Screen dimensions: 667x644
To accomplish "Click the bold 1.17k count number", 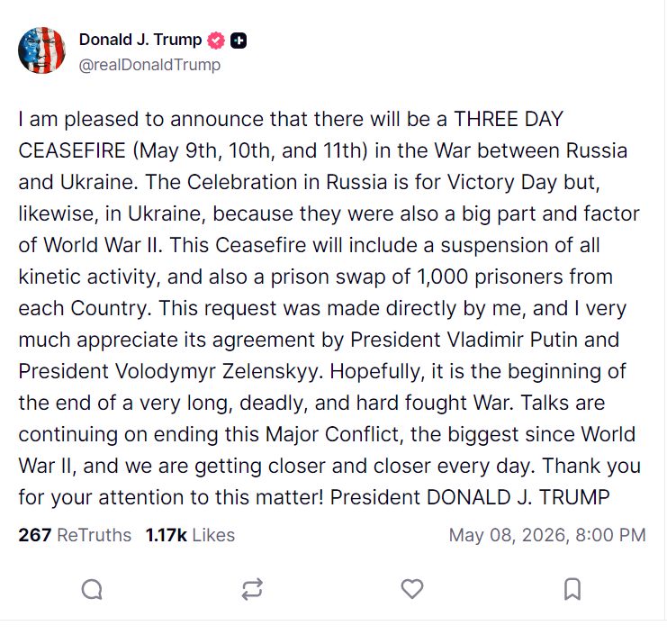I will [x=167, y=535].
